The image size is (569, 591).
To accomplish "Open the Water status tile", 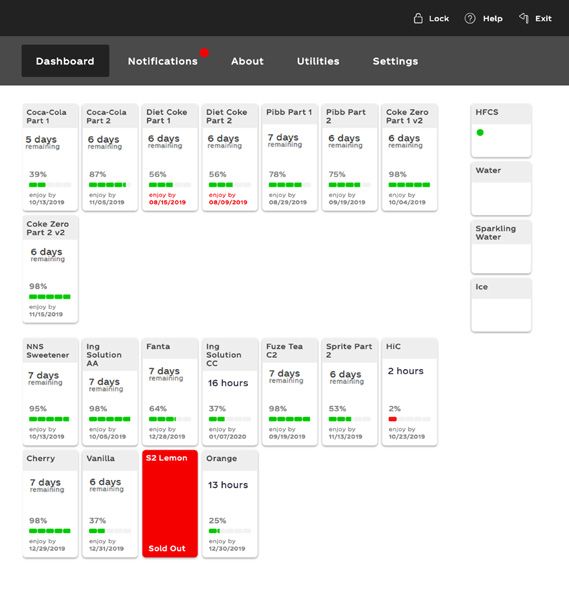I will (501, 189).
